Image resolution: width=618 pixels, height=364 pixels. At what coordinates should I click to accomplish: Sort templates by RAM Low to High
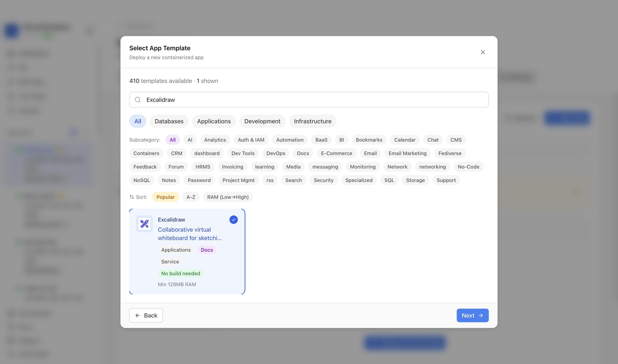click(228, 197)
